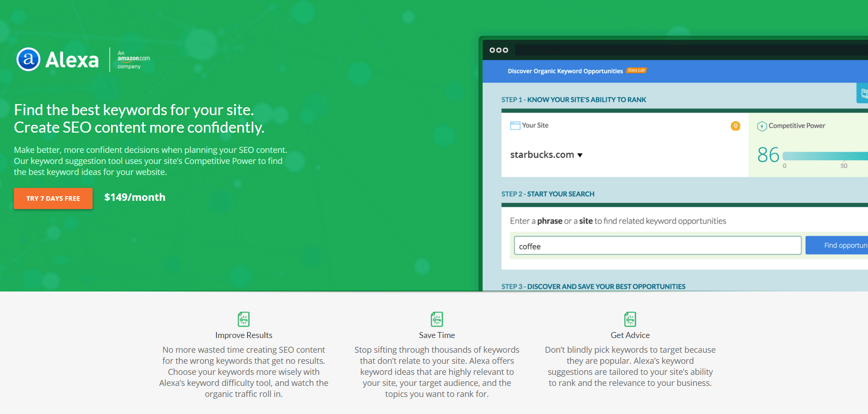
Task: Click the blue guide tab icon
Action: click(x=862, y=93)
